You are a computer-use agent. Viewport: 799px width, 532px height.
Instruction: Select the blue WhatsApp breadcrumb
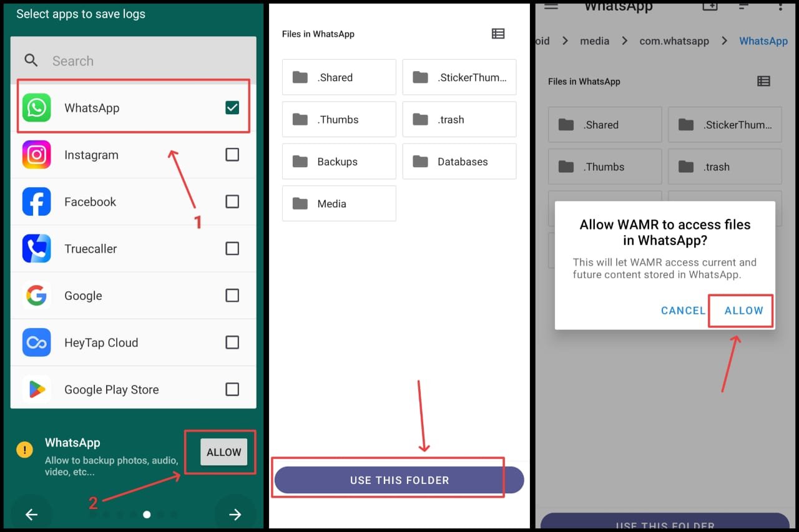(763, 41)
